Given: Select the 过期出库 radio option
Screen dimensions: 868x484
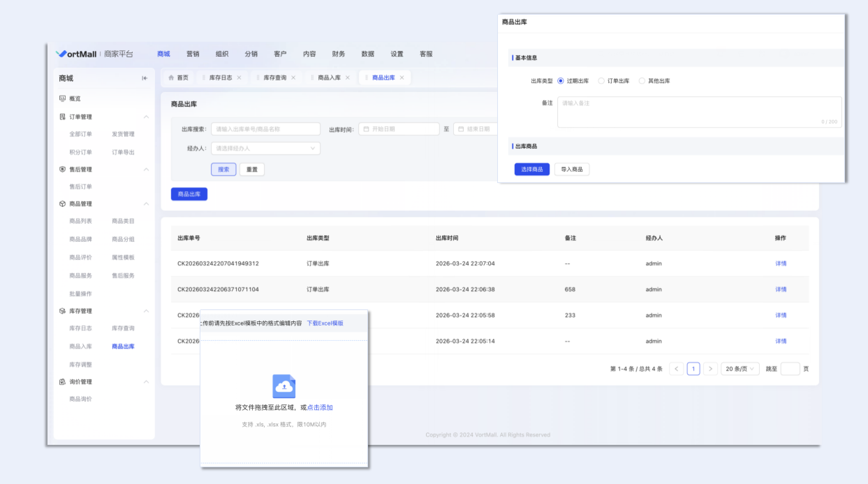Looking at the screenshot, I should pos(561,81).
